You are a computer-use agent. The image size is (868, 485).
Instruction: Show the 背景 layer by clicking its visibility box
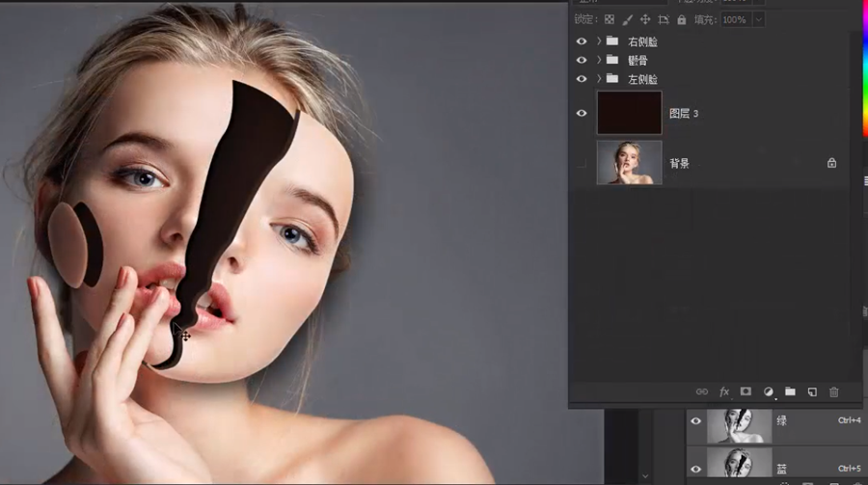coord(581,163)
